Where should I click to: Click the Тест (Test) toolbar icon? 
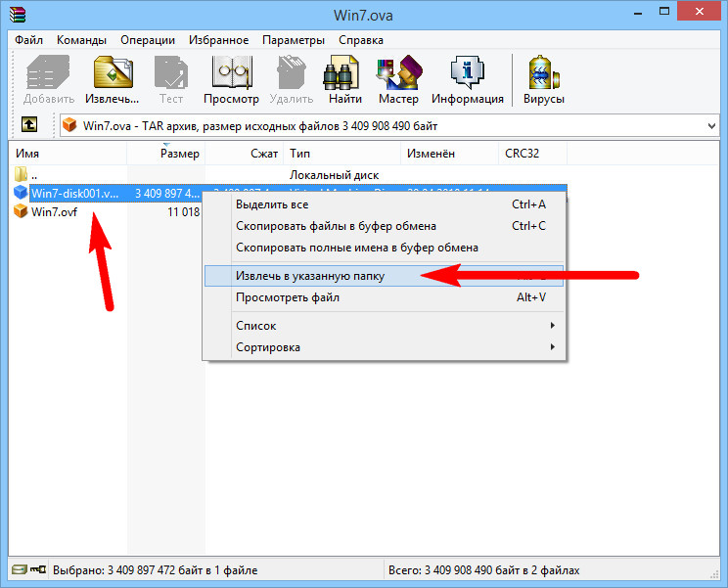tap(171, 79)
